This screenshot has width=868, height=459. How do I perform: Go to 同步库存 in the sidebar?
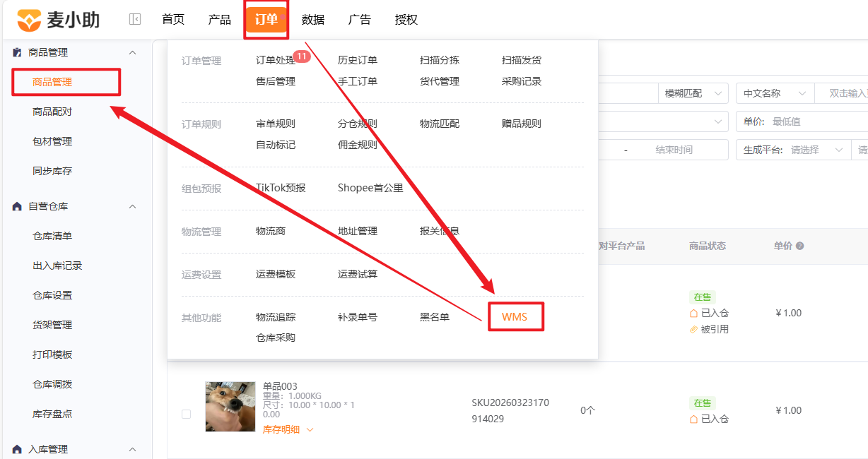pyautogui.click(x=52, y=171)
